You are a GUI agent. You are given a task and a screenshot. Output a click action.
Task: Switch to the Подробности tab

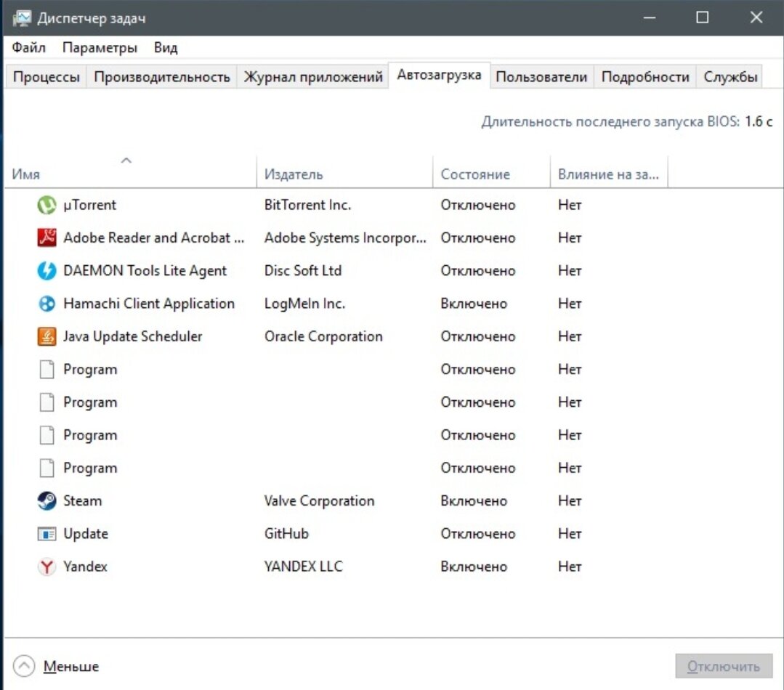[645, 77]
